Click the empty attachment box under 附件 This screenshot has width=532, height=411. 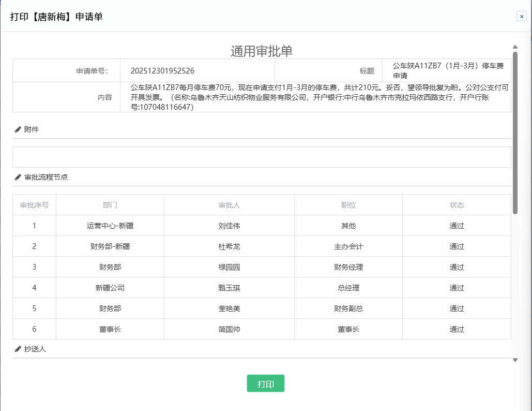(x=262, y=157)
